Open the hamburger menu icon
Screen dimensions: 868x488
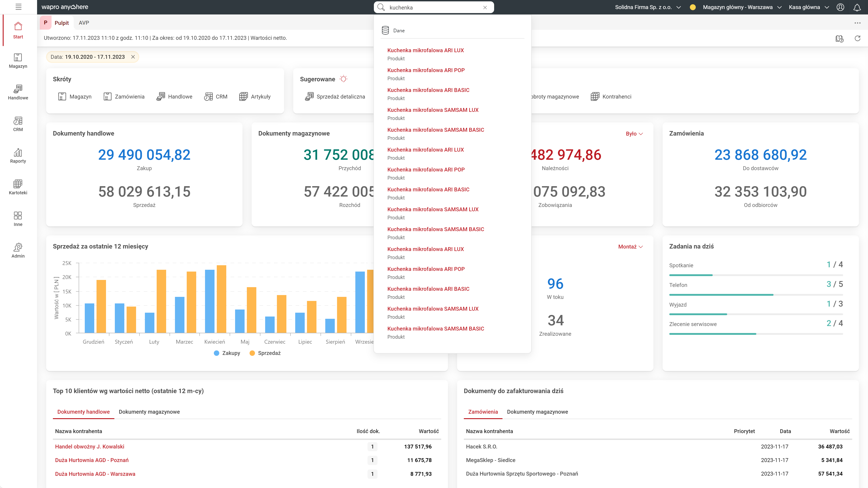(19, 7)
